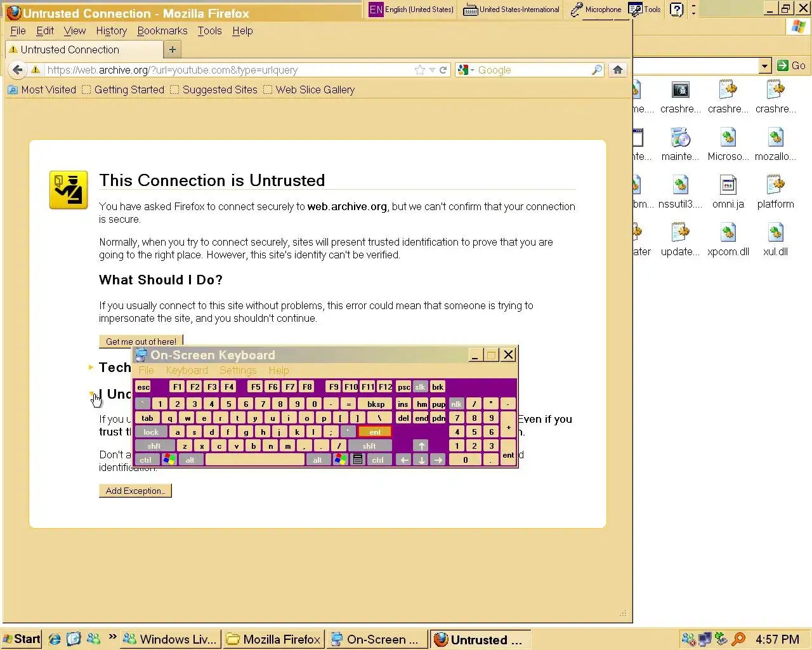Open the On-Screen Keyboard Settings menu
This screenshot has width=812, height=650.
[238, 370]
